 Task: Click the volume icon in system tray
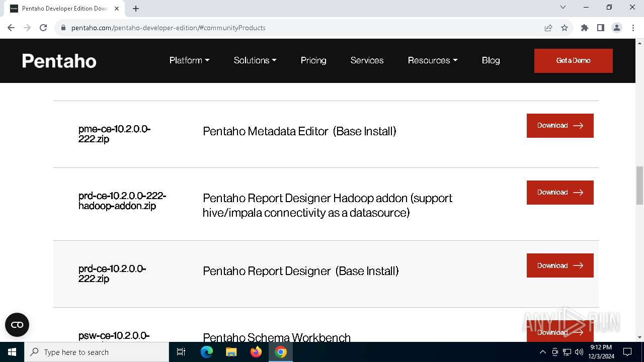point(579,352)
